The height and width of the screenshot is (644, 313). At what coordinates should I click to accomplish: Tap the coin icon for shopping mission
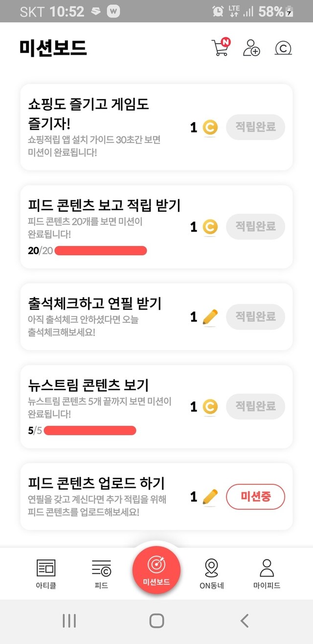point(210,127)
